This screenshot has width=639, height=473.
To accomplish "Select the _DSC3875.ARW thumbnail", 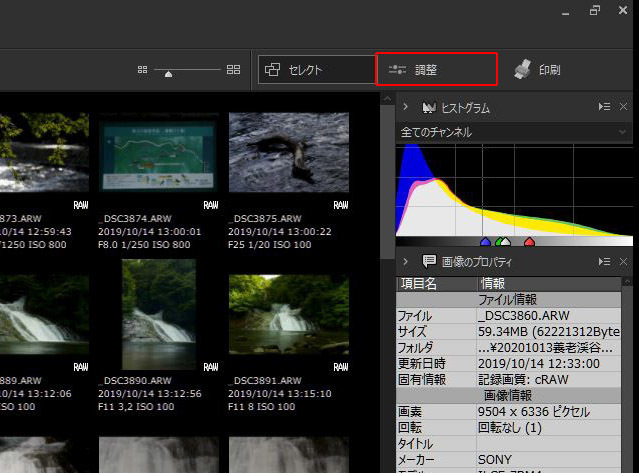I will tap(288, 151).
